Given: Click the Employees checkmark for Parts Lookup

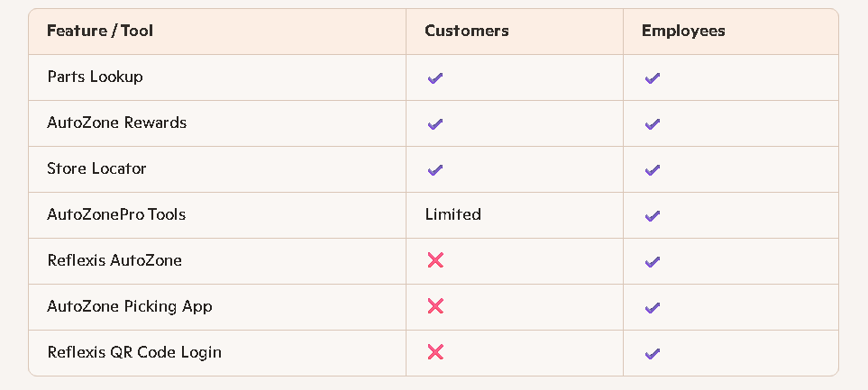Looking at the screenshot, I should coord(653,78).
